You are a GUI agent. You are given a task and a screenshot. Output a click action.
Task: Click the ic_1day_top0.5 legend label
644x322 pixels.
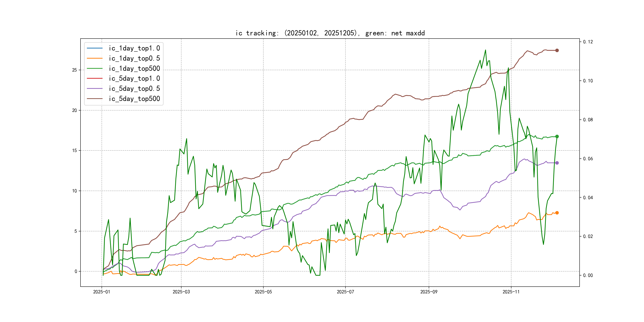[134, 58]
